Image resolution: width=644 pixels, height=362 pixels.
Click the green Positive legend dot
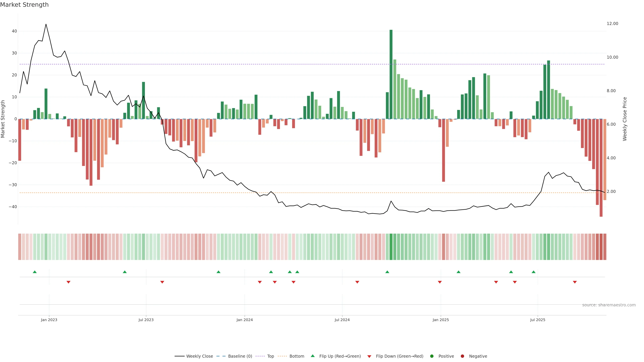click(x=432, y=356)
